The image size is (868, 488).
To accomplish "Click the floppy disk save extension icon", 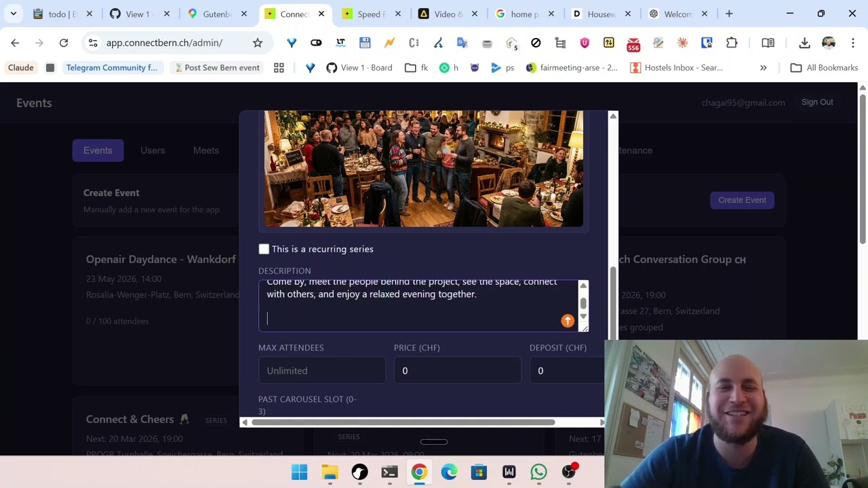I will coord(365,43).
